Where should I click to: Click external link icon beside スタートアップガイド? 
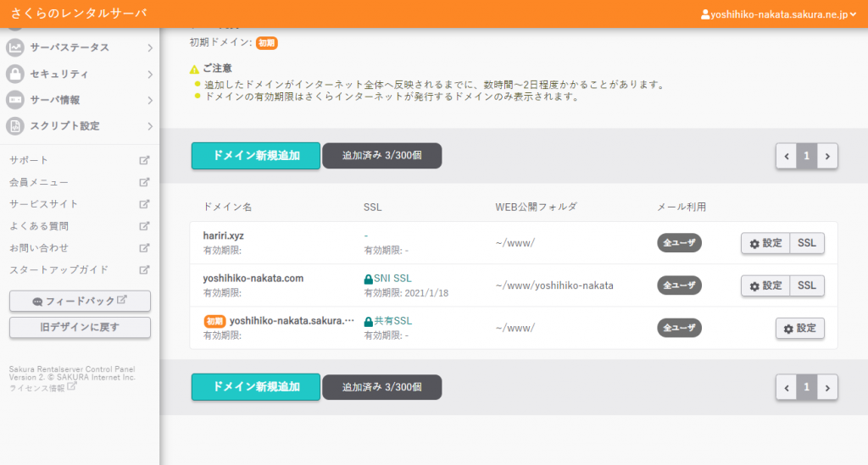144,270
